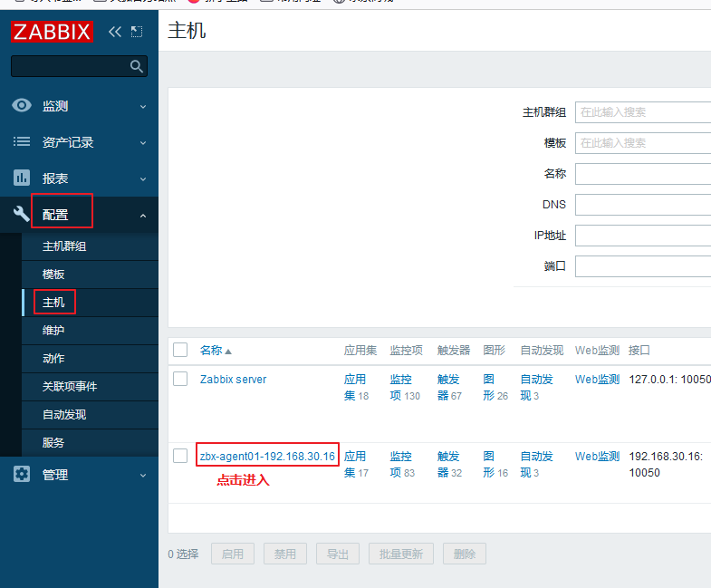
Task: Click the eye icon for 监测
Action: tap(22, 105)
